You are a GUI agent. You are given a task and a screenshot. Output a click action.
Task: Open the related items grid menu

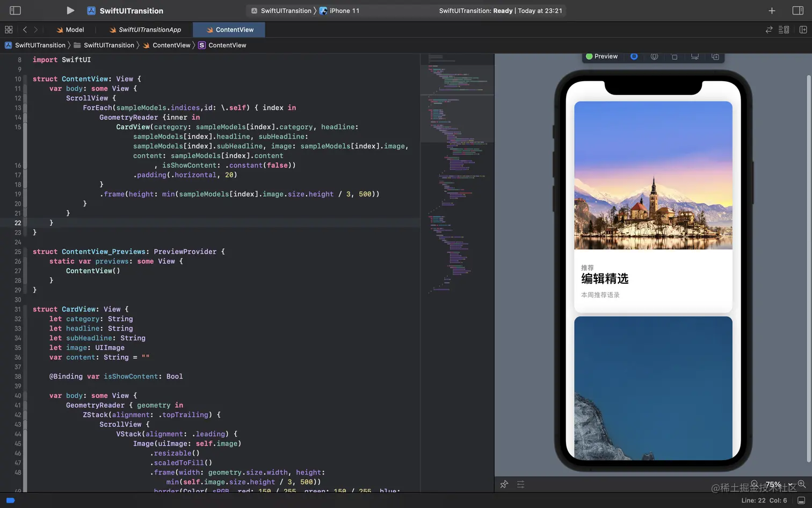pos(9,30)
